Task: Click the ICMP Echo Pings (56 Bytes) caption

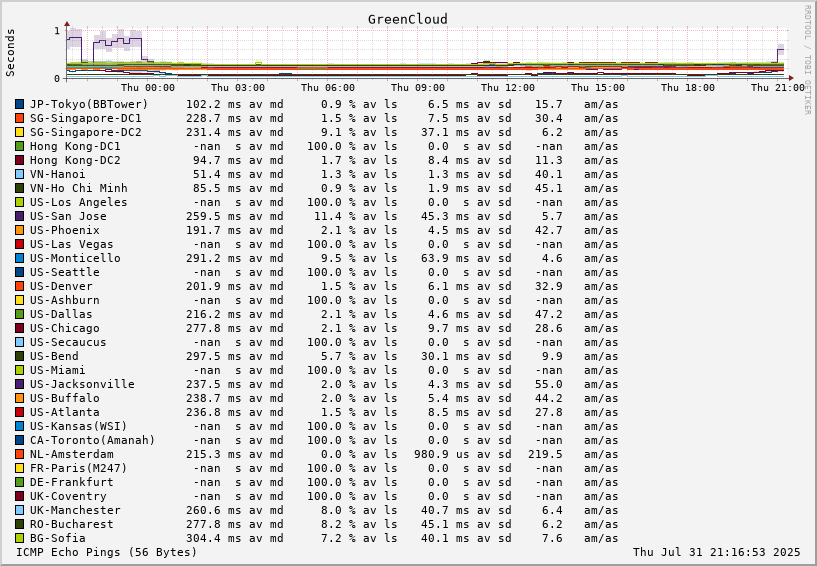Action: tap(107, 552)
